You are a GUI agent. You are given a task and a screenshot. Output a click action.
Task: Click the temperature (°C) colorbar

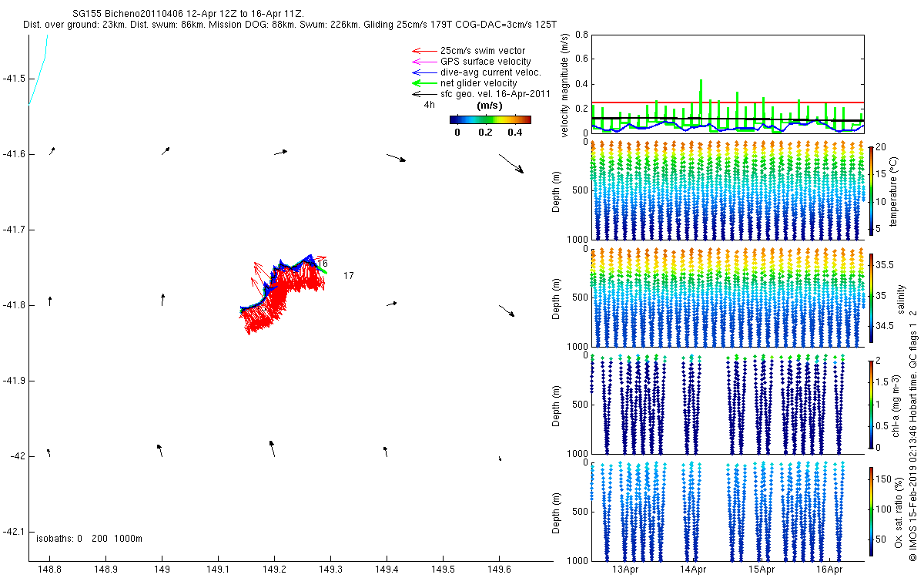coord(871,190)
